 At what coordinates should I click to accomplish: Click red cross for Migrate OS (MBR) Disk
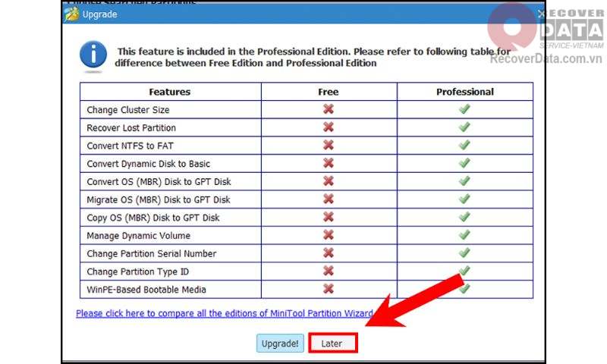click(329, 199)
